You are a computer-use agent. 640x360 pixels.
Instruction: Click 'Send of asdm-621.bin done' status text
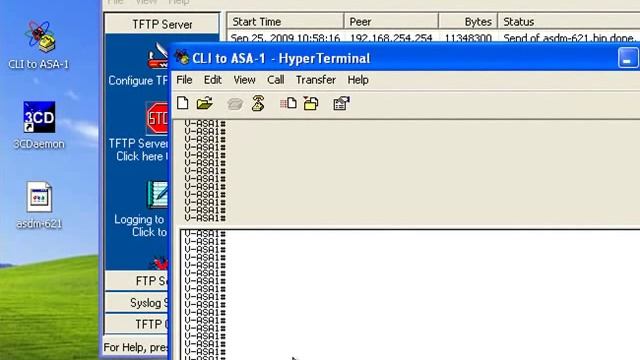click(569, 38)
